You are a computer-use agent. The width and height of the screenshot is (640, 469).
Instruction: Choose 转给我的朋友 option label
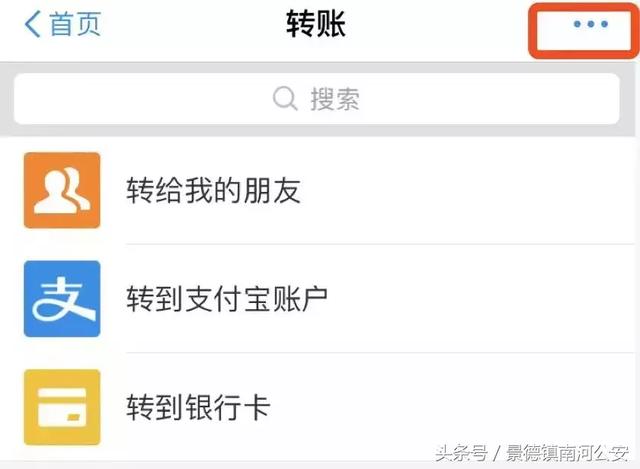(x=213, y=190)
